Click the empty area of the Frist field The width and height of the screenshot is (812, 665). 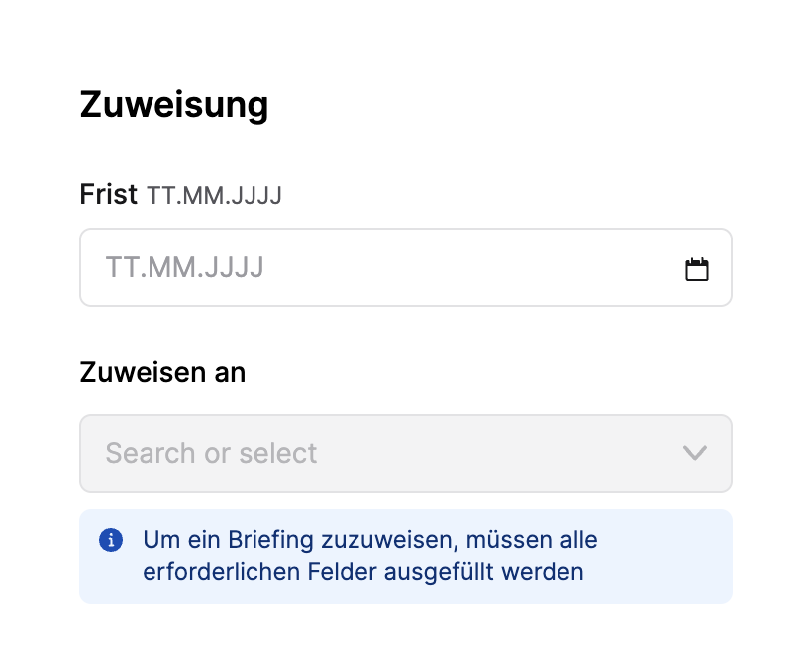(475, 268)
